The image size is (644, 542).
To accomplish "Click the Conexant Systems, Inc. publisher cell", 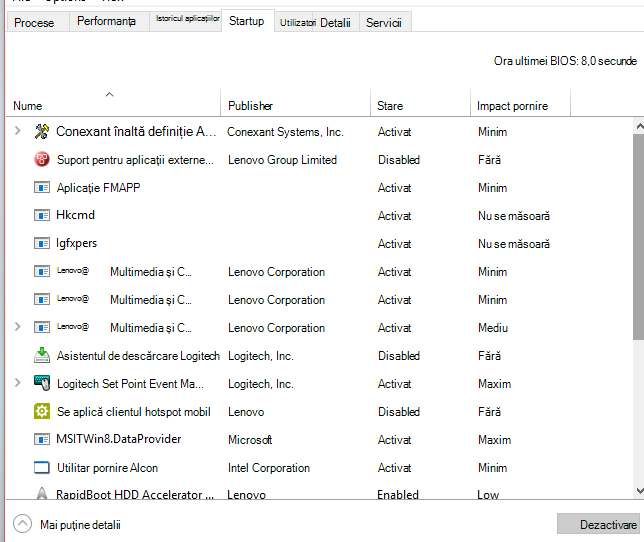I will click(285, 132).
